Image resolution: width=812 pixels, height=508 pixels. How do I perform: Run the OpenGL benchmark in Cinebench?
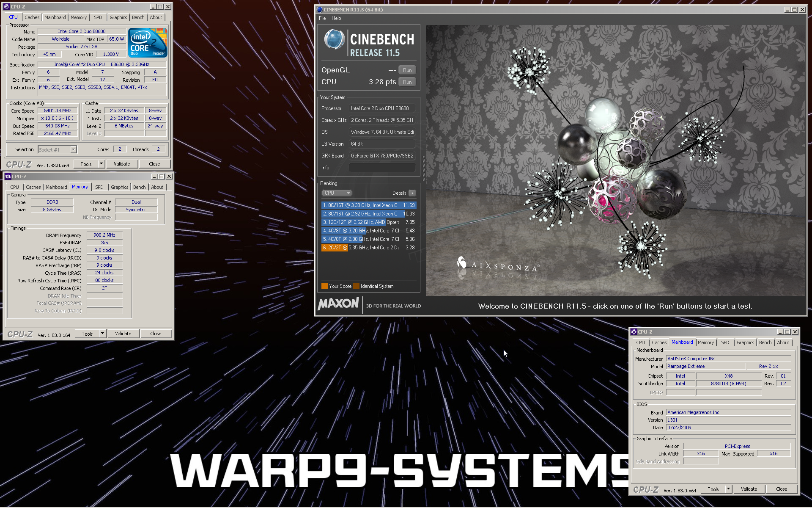pyautogui.click(x=407, y=70)
